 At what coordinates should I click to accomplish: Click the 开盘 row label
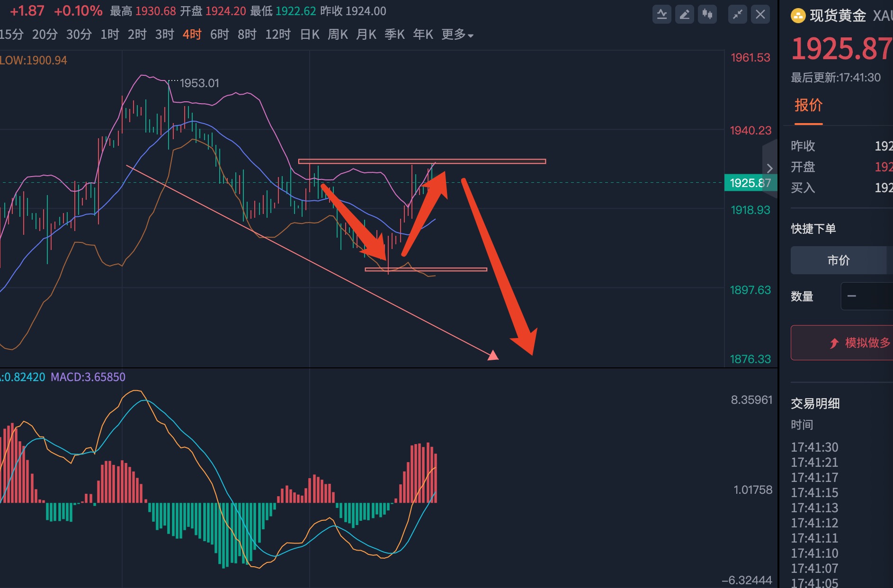pyautogui.click(x=803, y=167)
